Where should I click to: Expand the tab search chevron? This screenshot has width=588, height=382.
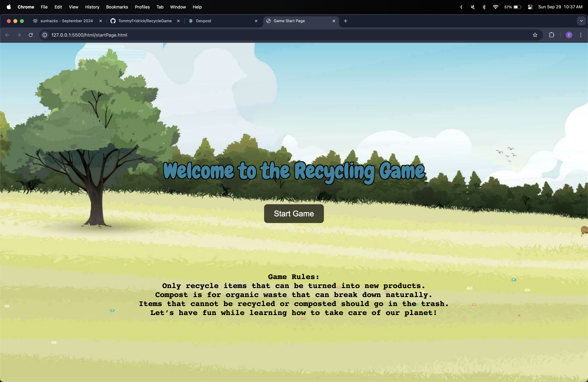click(581, 21)
